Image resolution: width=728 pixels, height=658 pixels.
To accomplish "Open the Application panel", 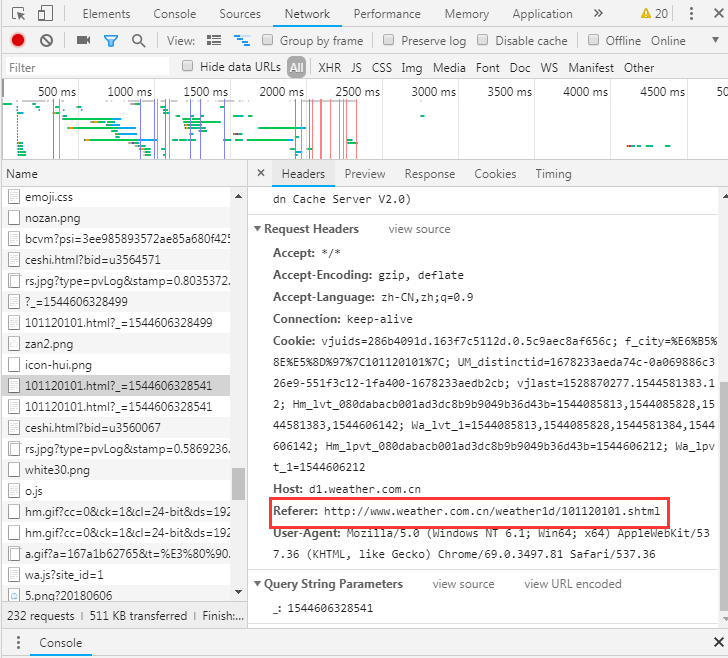I will (542, 14).
